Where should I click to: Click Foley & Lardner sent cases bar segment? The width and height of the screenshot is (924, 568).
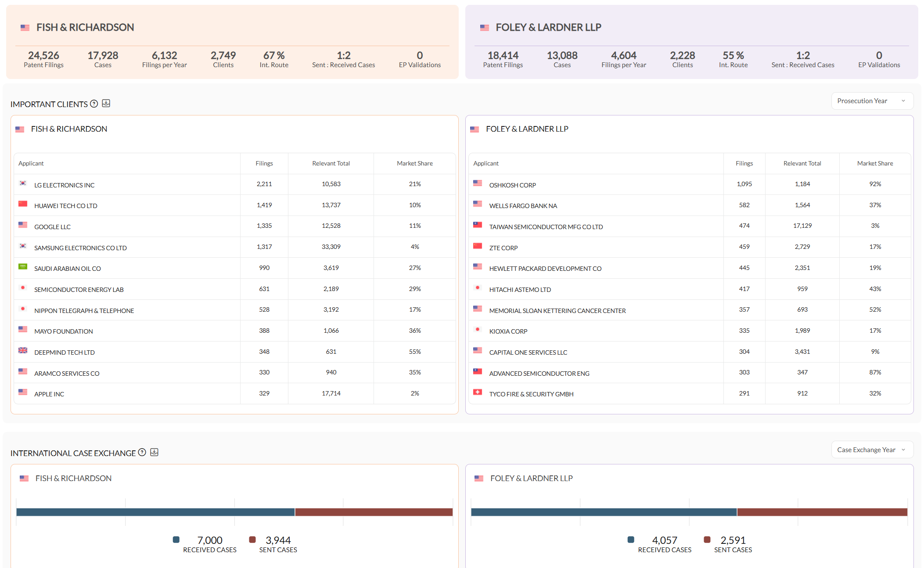pyautogui.click(x=822, y=512)
